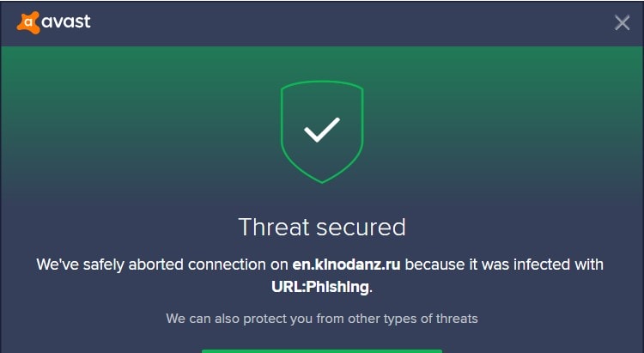Click the period after URL:Phishing
Viewport: 644px width, 353px height.
pos(371,291)
